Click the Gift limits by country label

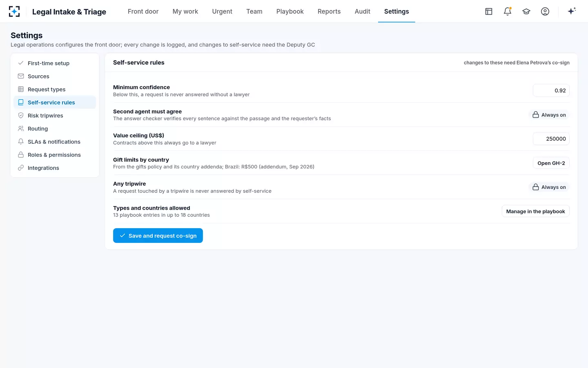point(141,160)
